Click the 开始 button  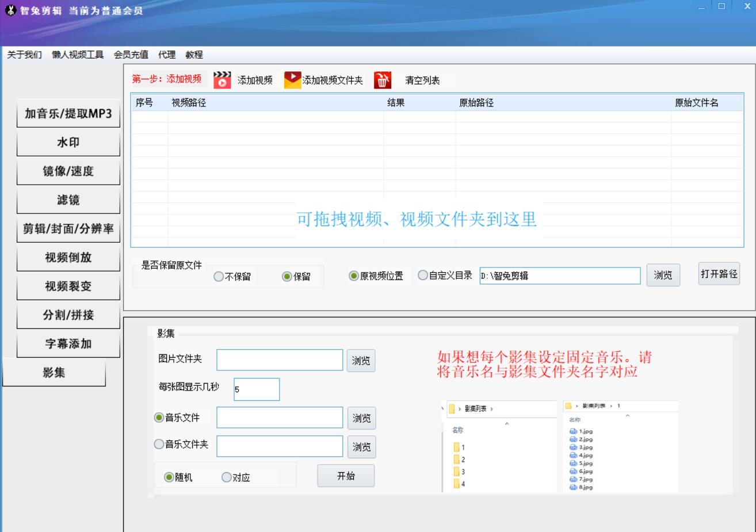pos(346,476)
